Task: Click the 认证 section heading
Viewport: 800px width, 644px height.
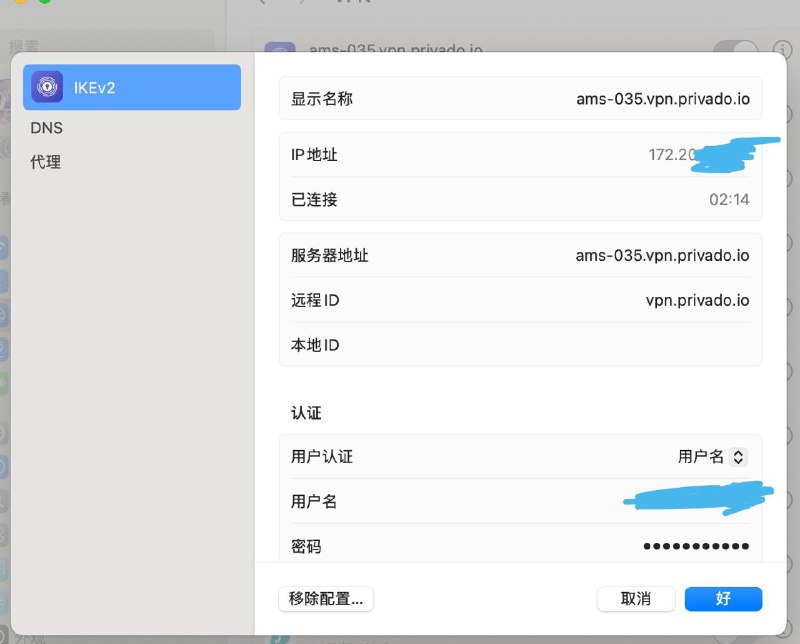Action: click(306, 413)
